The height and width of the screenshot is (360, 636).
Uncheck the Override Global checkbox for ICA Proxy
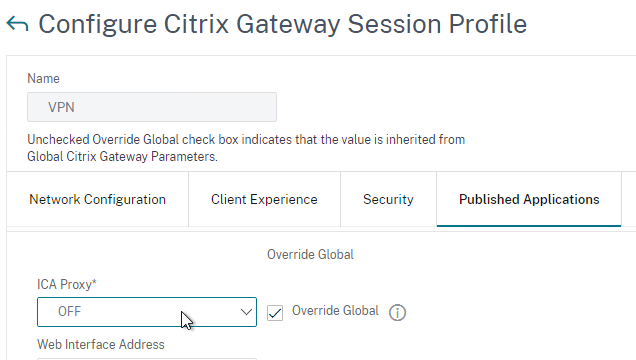[x=275, y=313]
